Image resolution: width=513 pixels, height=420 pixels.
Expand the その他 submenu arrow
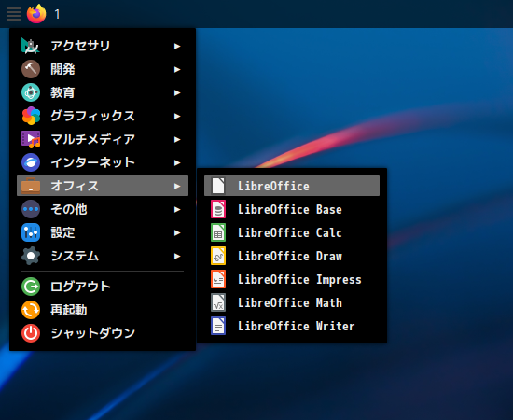click(177, 209)
